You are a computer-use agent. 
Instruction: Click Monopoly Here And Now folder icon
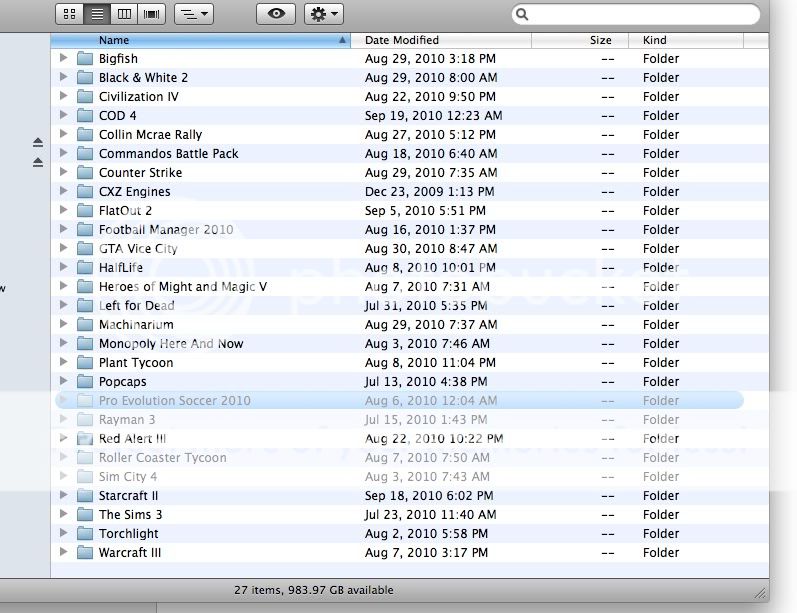point(85,344)
